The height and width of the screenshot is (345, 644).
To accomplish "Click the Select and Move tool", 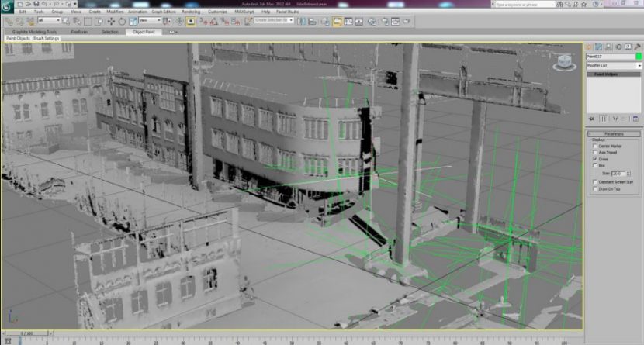I will tap(112, 21).
